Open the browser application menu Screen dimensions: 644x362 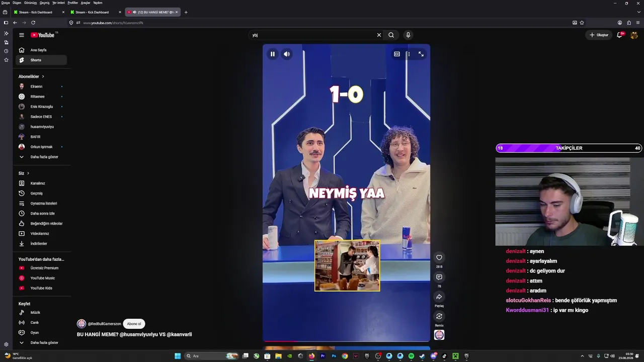tap(638, 23)
